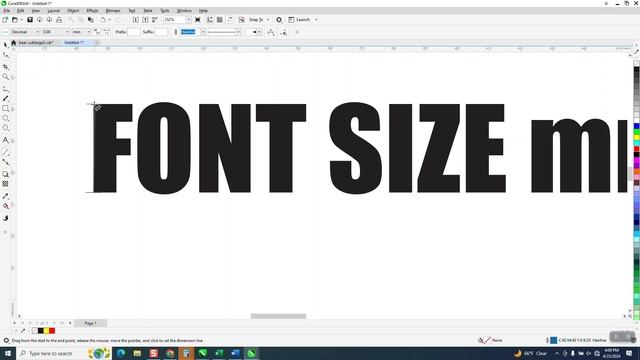640x360 pixels.
Task: Click the Import icon
Action: pyautogui.click(x=136, y=20)
